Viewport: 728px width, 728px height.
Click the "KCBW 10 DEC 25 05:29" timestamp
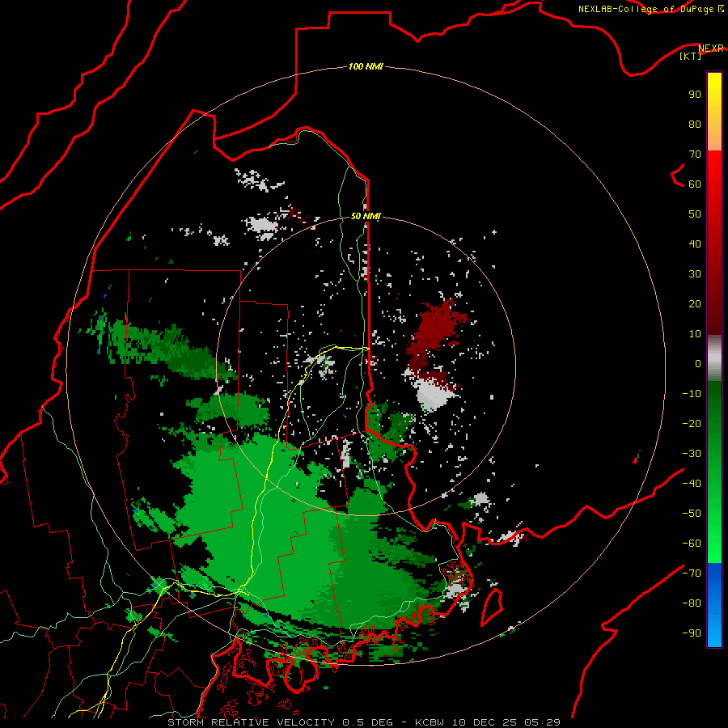pyautogui.click(x=488, y=722)
